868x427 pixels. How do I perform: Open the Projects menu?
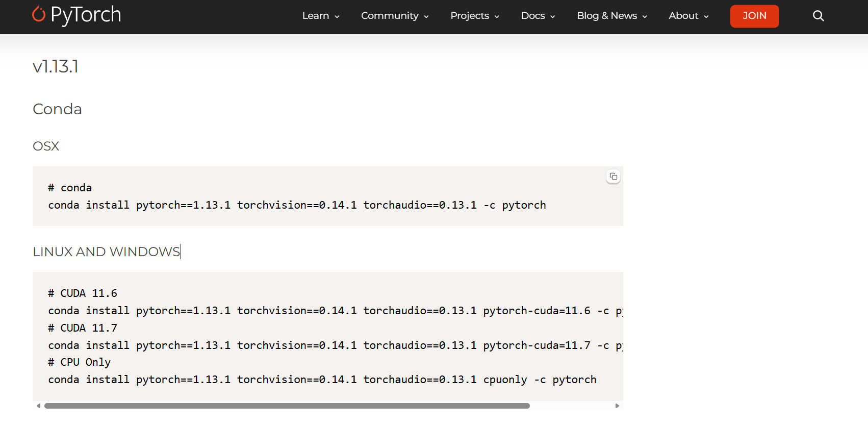(x=475, y=16)
